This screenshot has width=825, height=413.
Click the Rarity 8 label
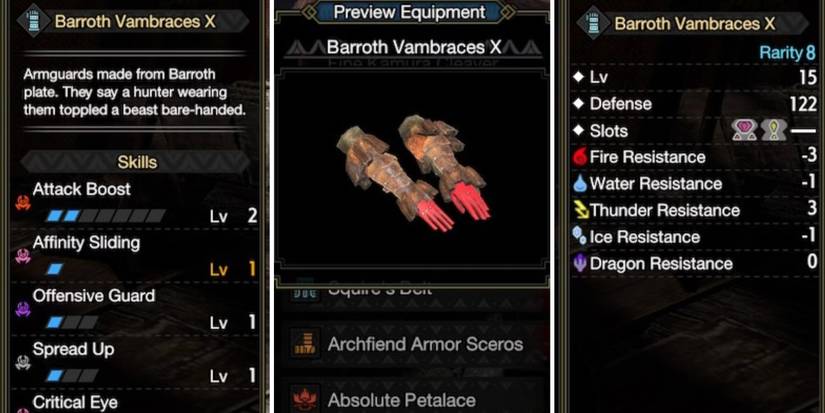[x=787, y=53]
